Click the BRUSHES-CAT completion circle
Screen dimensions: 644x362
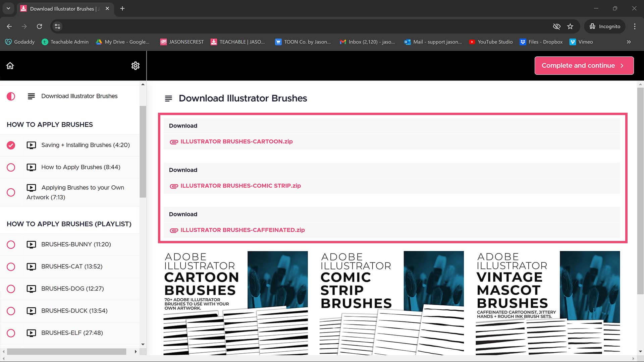[11, 267]
